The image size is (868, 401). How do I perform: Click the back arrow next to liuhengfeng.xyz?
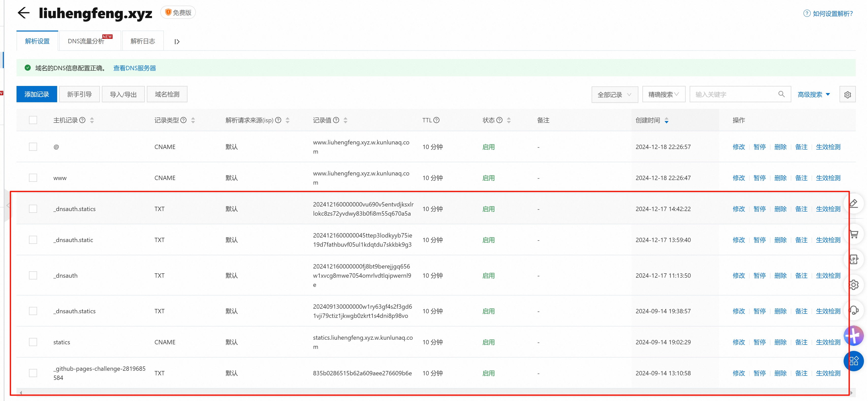24,13
